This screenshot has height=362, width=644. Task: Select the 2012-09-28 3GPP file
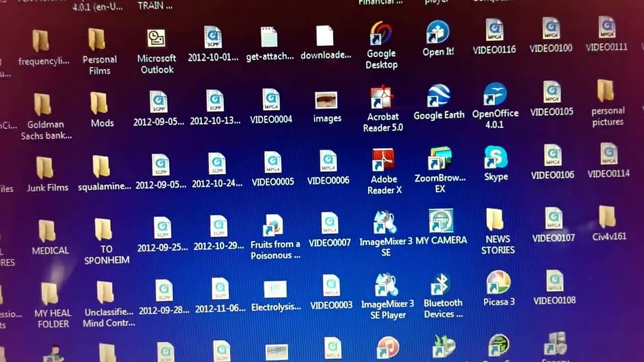[x=164, y=291]
